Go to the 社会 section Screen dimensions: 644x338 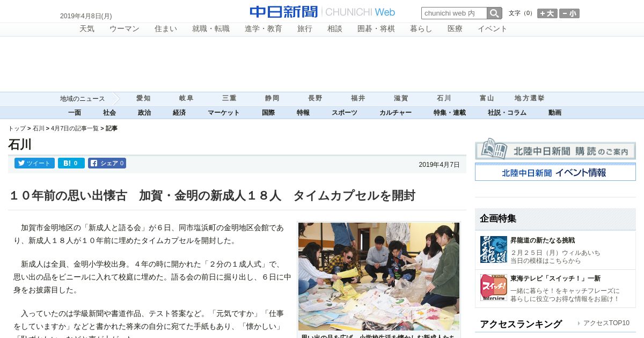[109, 113]
